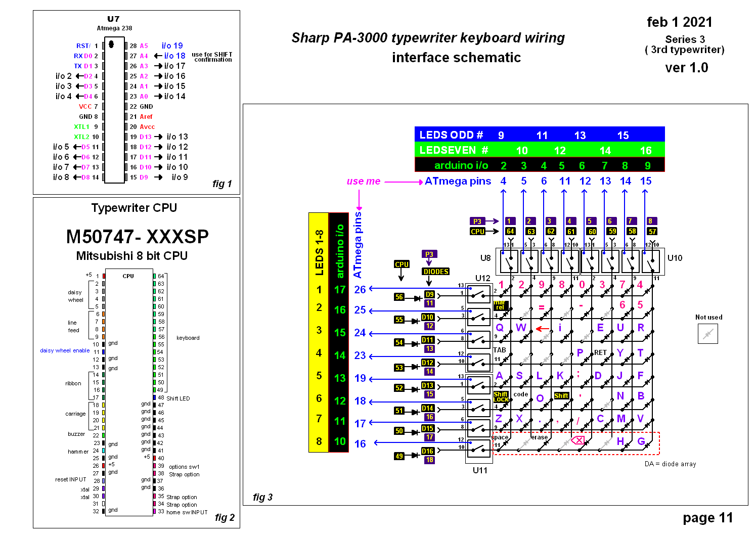Viewport: 756px width, 536px height.
Task: Click the 'fig 2' caption
Action: [x=225, y=518]
